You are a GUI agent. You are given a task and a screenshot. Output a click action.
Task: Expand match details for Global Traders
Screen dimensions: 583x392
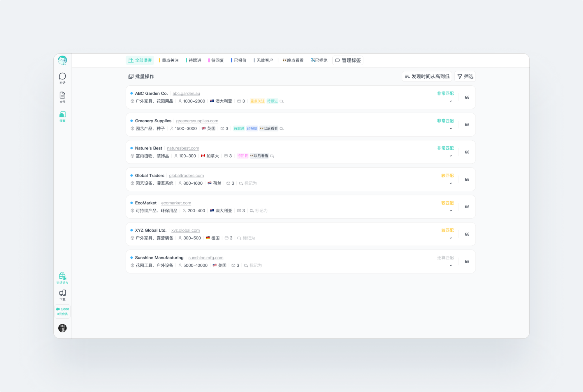point(451,183)
